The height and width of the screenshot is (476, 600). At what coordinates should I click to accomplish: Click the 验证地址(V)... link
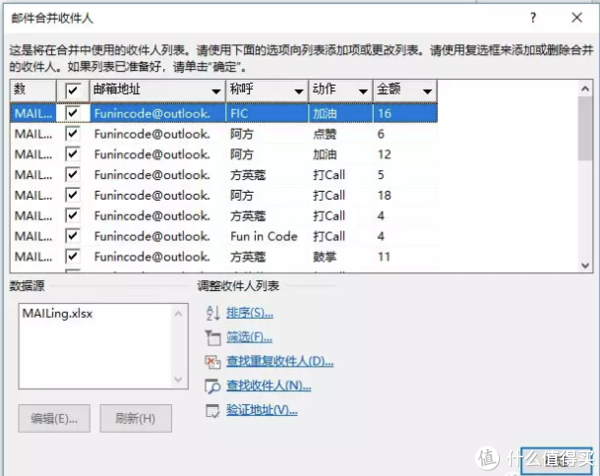click(x=262, y=410)
